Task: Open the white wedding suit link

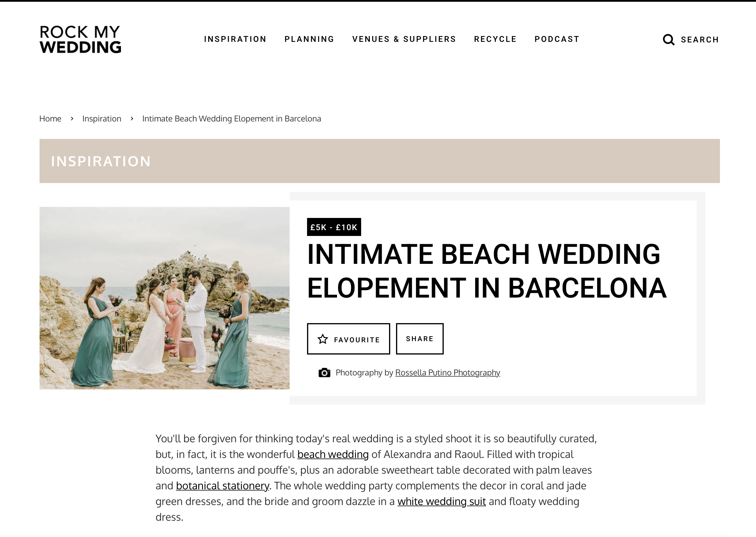Action: click(441, 501)
